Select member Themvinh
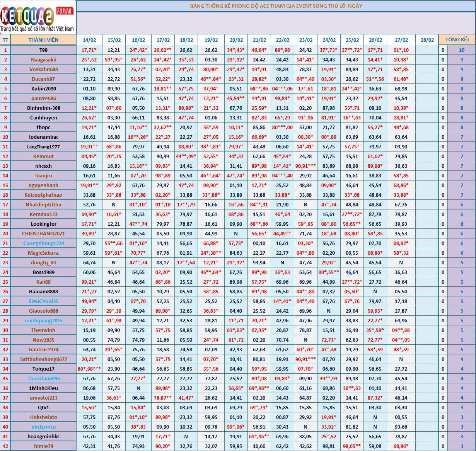 click(43, 330)
